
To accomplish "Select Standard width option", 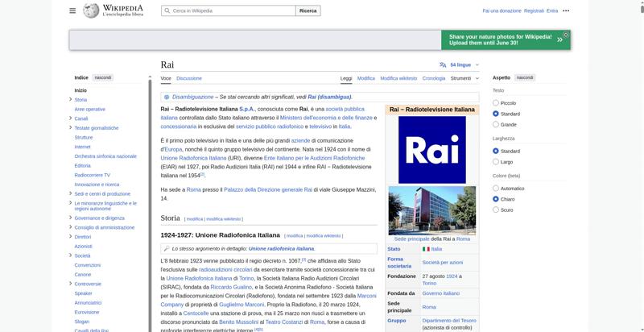I will click(496, 151).
